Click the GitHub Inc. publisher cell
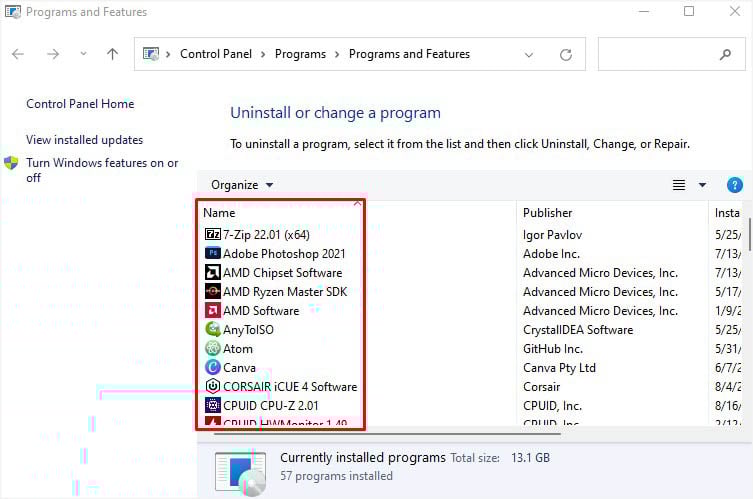The height and width of the screenshot is (499, 753). 553,349
